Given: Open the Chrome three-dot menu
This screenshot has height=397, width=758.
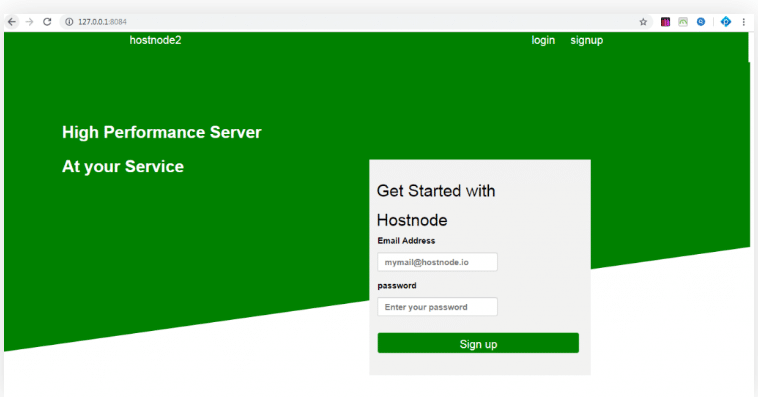Looking at the screenshot, I should (x=743, y=22).
